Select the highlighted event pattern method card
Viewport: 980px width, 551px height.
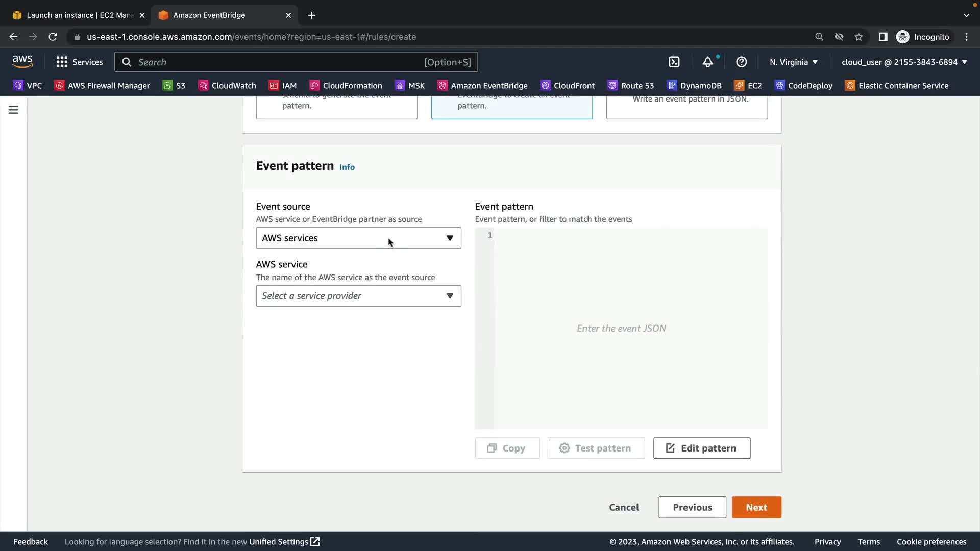click(x=511, y=106)
